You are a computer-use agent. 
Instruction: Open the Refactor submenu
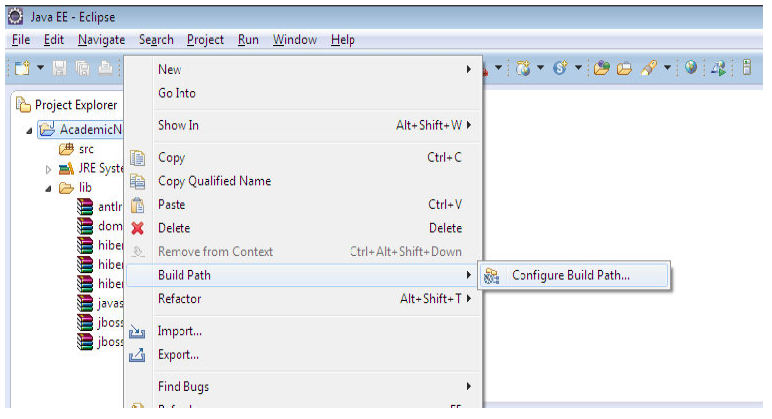(x=180, y=299)
